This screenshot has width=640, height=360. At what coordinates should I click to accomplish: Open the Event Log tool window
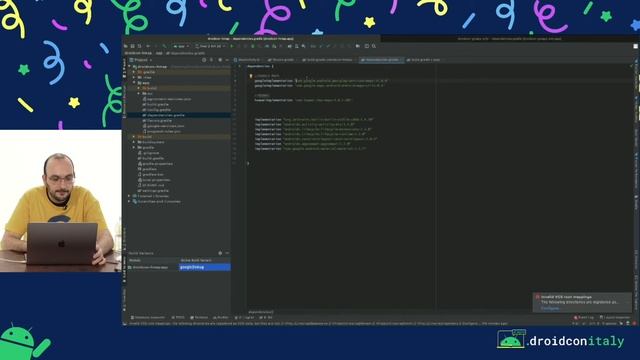(584, 317)
